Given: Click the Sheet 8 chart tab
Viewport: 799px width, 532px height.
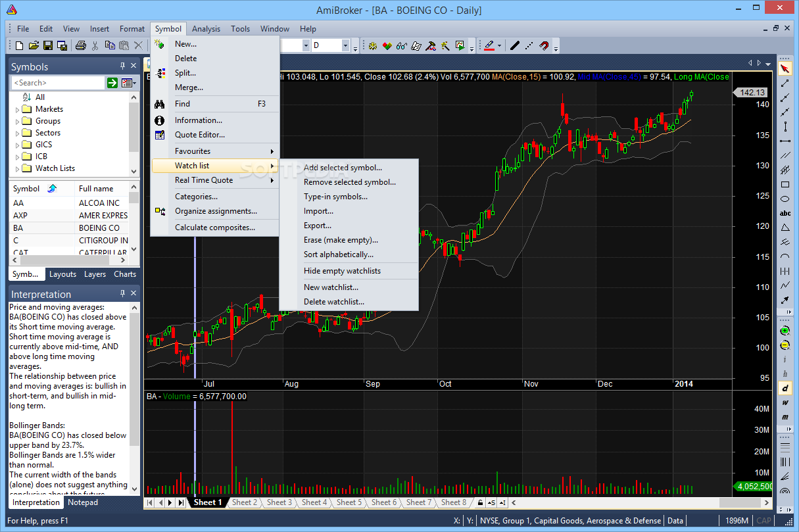Looking at the screenshot, I should tap(454, 502).
